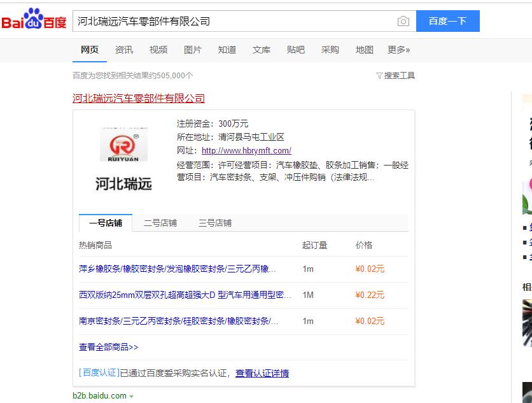Click the b2b.baidu.com source URL
532x403 pixels.
[99, 396]
